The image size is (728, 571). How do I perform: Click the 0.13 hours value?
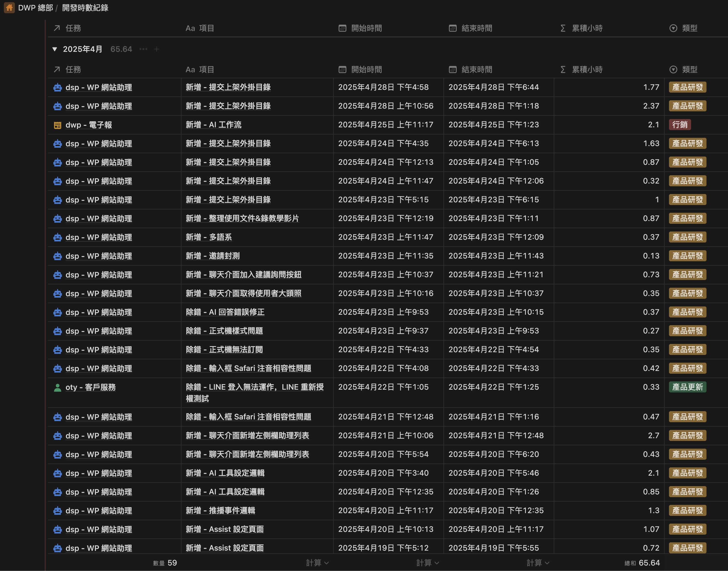651,256
